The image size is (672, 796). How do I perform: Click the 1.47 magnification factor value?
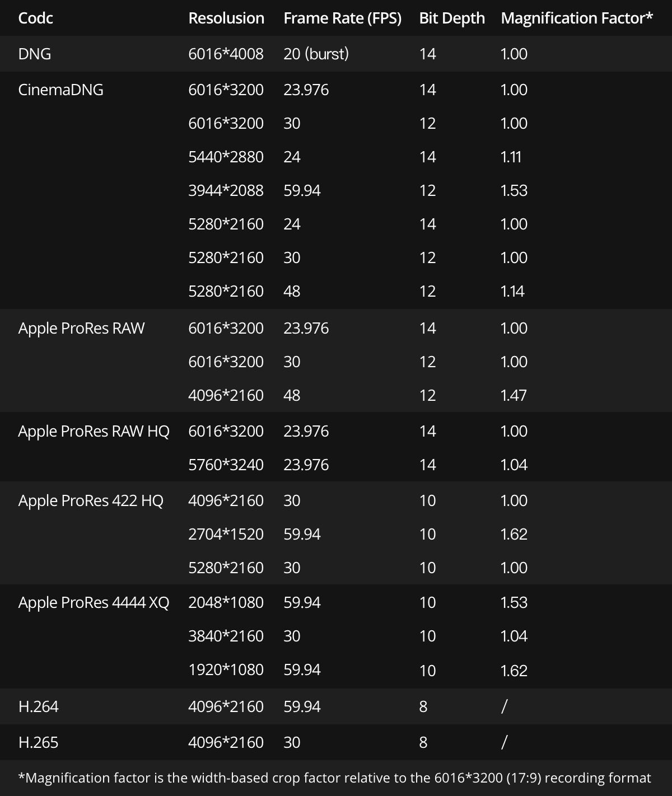[514, 395]
